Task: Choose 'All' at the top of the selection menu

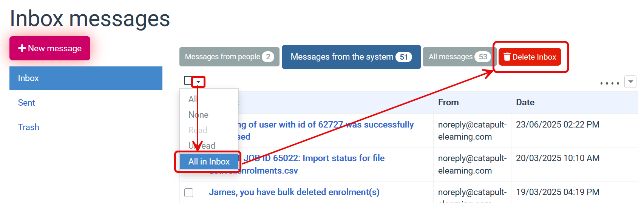Action: pos(192,99)
